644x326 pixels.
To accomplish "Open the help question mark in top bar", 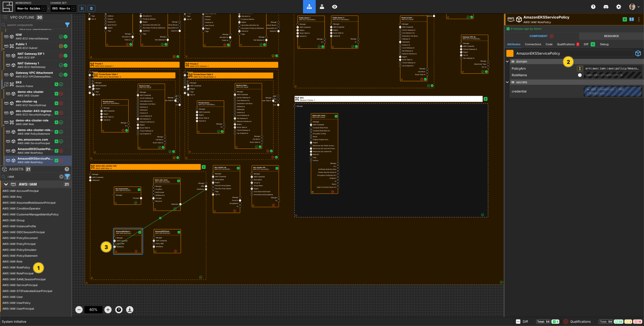I will 593,7.
